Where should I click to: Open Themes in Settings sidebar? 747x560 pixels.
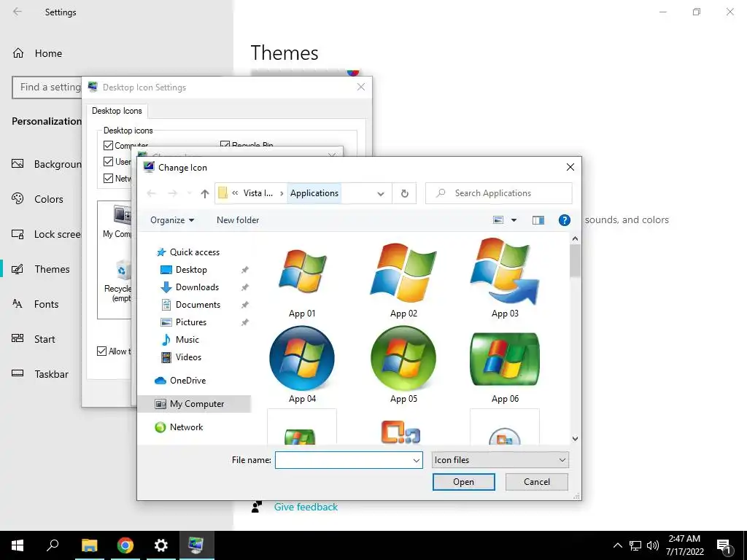(41, 269)
